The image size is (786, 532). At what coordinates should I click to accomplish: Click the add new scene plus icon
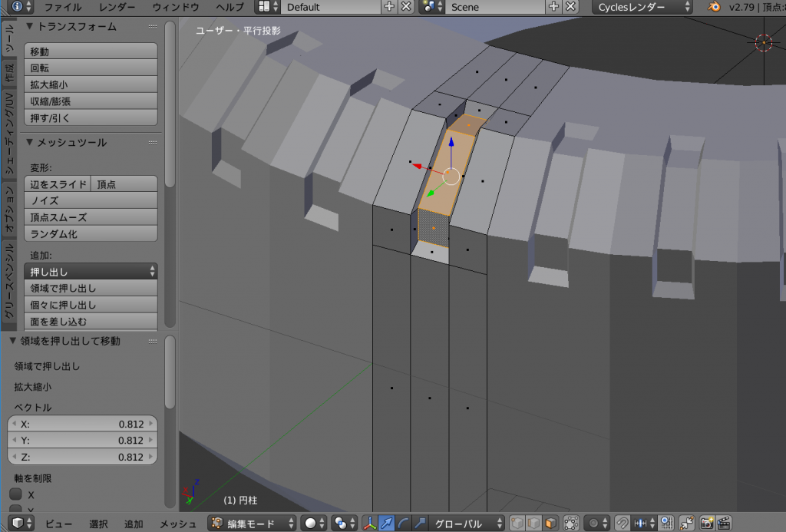coord(553,7)
